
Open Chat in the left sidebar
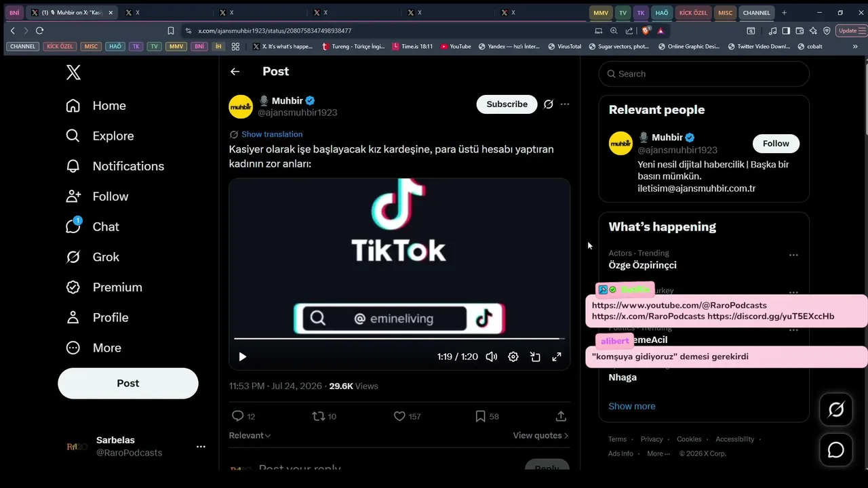pyautogui.click(x=92, y=226)
